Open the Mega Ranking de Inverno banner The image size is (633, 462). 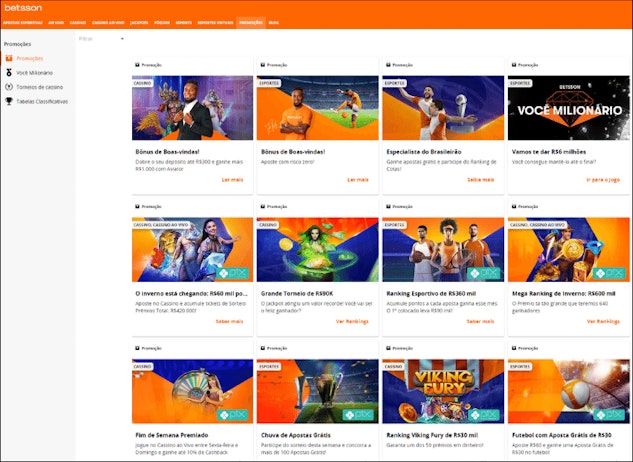point(569,250)
